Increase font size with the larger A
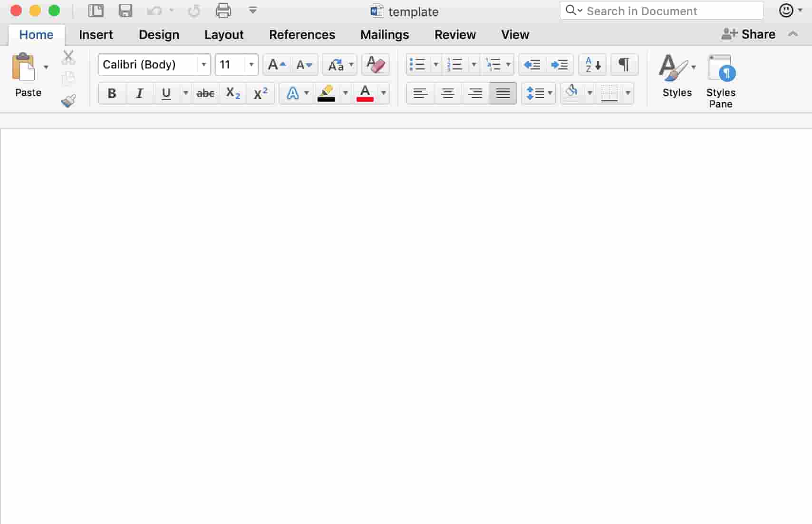Screen dimensions: 812x524 coord(277,65)
